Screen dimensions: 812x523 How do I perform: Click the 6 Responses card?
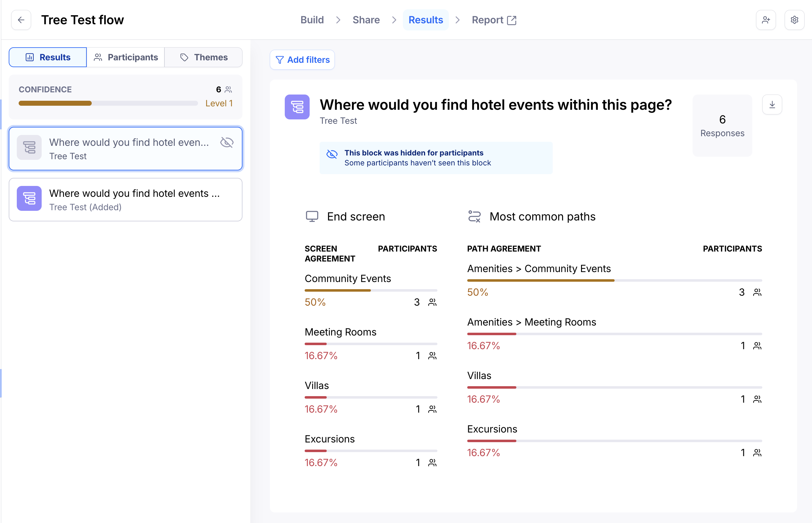[722, 126]
